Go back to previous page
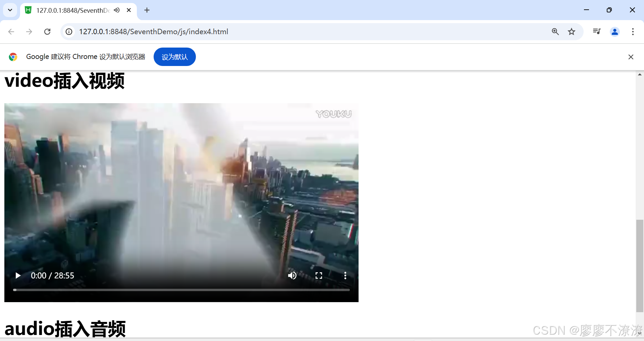 11,31
